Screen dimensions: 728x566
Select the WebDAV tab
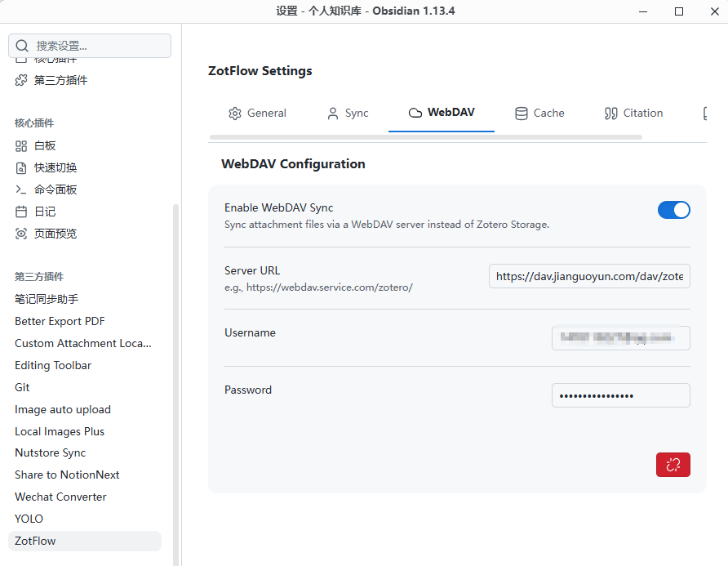pyautogui.click(x=441, y=113)
